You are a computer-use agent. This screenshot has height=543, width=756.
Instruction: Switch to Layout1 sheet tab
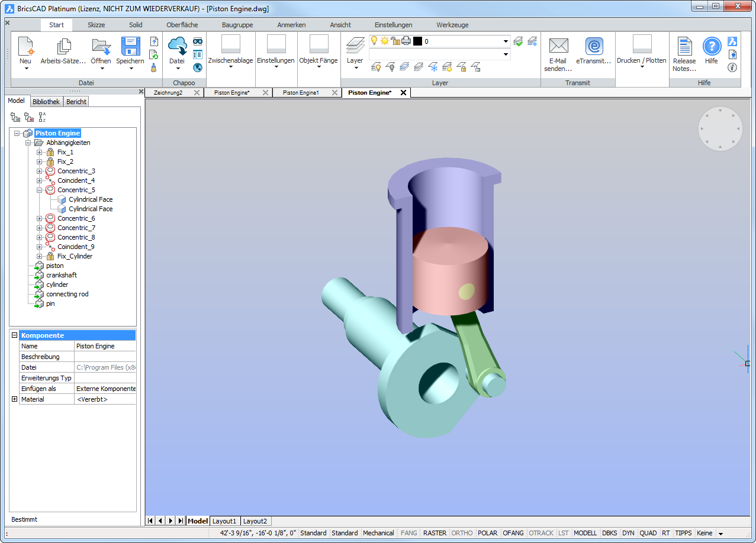click(x=224, y=521)
